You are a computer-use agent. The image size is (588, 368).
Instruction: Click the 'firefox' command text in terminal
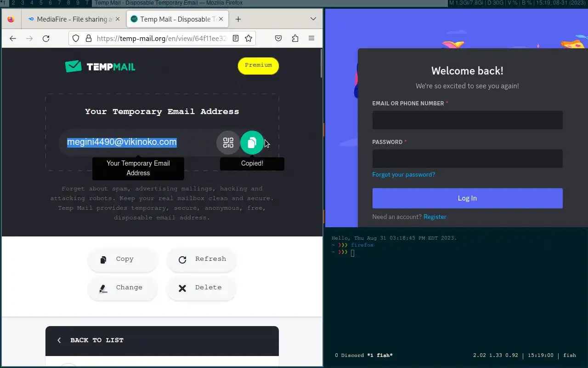coord(362,245)
